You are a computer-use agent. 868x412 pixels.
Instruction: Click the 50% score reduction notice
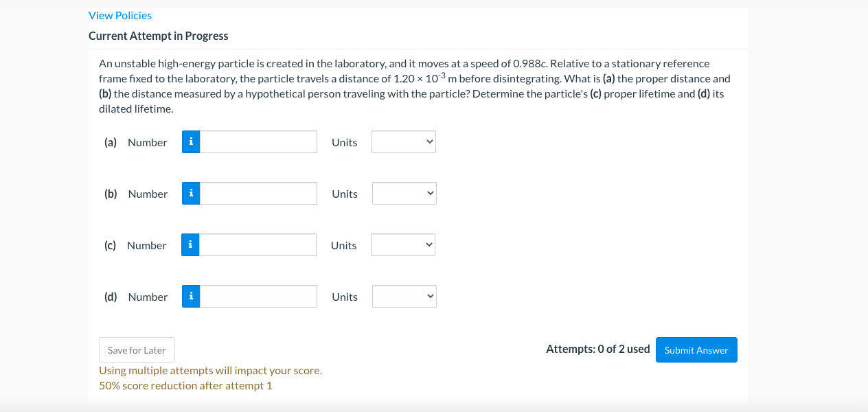pyautogui.click(x=185, y=385)
